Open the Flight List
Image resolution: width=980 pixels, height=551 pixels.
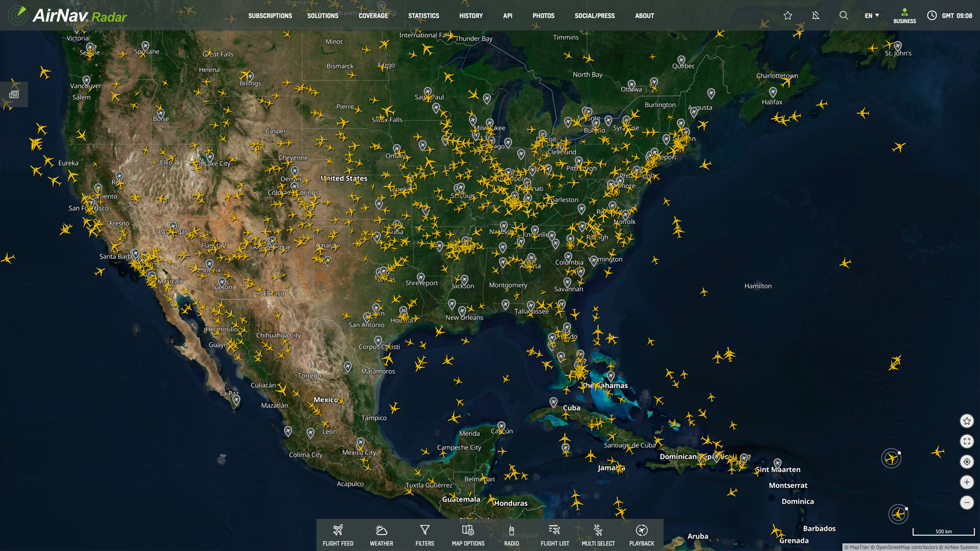click(555, 535)
